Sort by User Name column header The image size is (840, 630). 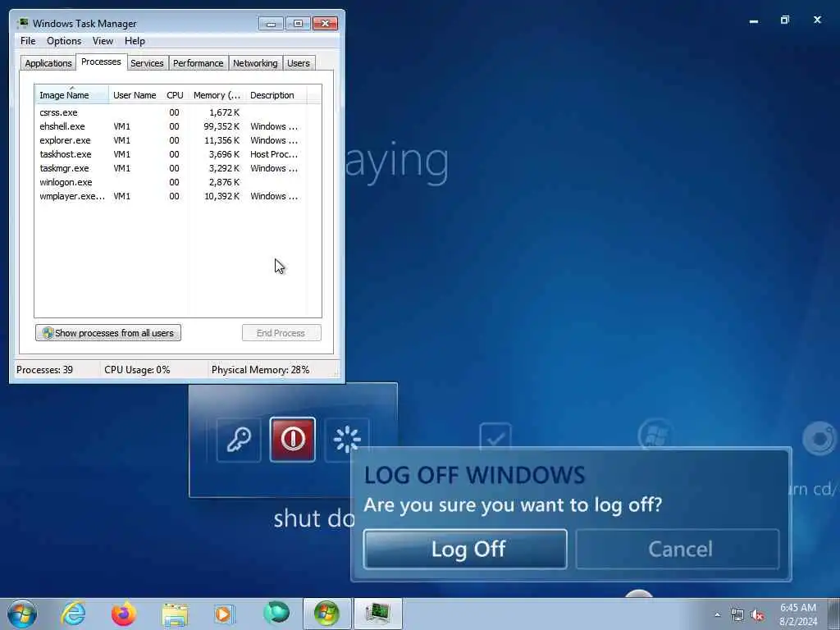click(x=135, y=95)
